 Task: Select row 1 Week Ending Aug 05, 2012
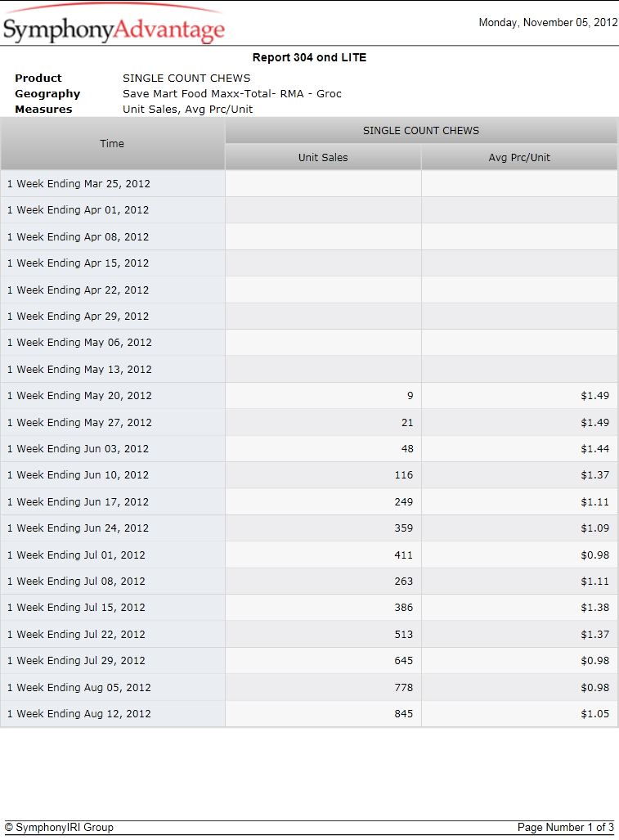[309, 687]
